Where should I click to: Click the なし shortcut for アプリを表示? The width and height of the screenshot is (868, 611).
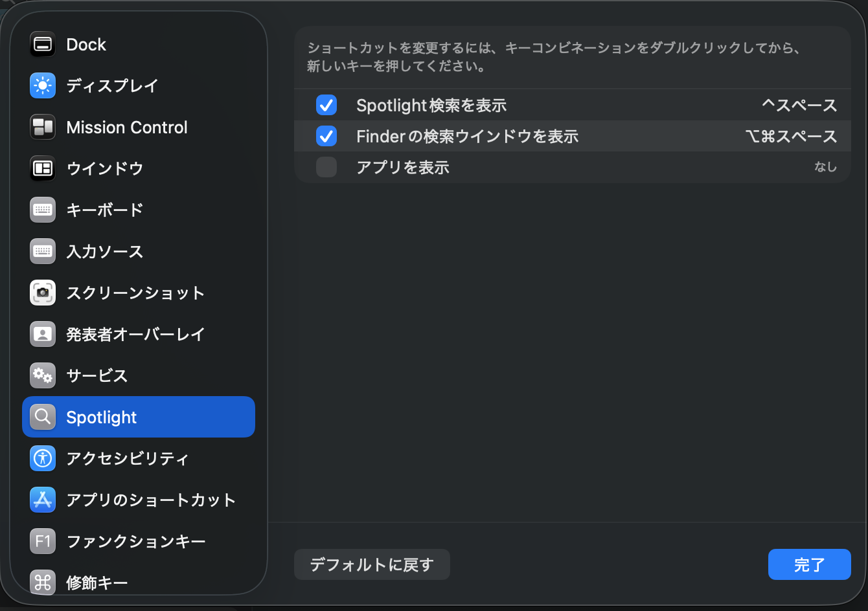(x=825, y=167)
